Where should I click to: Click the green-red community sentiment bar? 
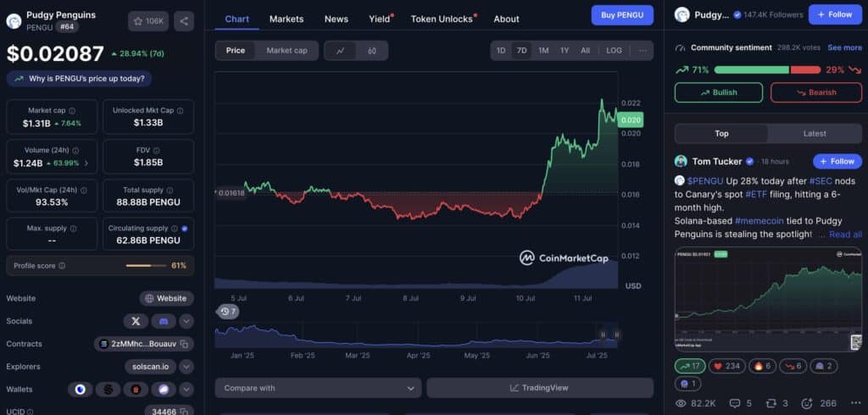pos(767,69)
